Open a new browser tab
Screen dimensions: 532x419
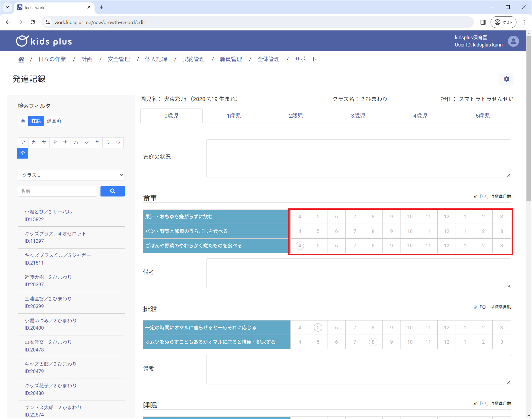(x=101, y=7)
